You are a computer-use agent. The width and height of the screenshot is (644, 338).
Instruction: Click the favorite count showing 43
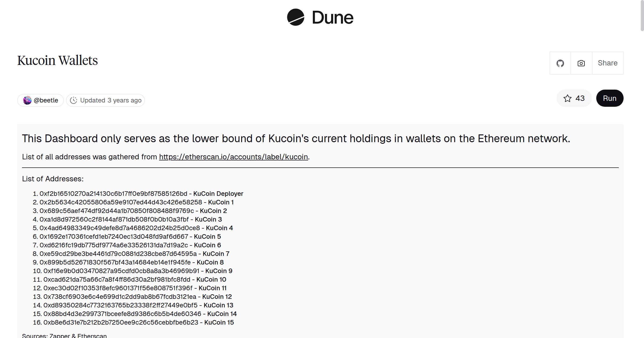pyautogui.click(x=580, y=98)
